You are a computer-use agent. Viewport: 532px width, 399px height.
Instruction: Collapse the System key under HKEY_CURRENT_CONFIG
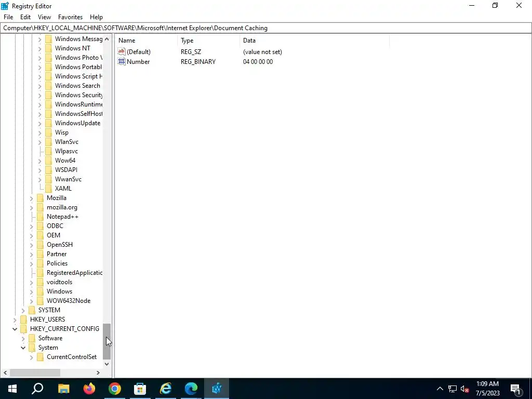pos(23,348)
